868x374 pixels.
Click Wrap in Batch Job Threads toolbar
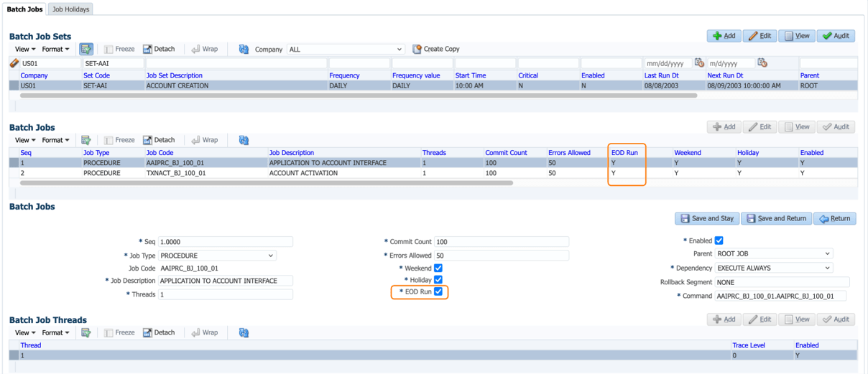click(x=204, y=332)
